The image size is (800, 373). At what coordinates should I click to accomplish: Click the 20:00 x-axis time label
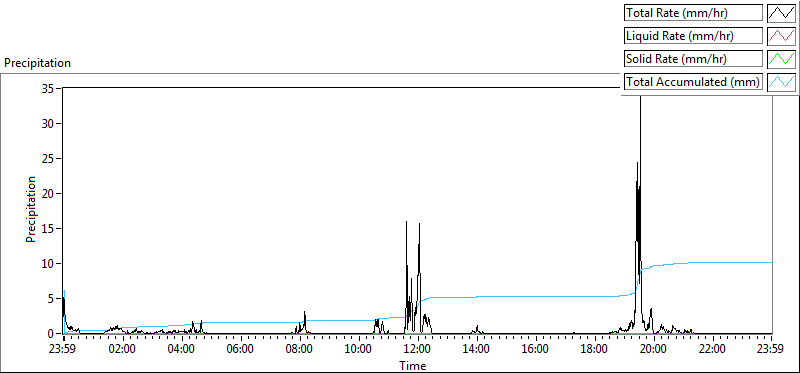[x=654, y=350]
